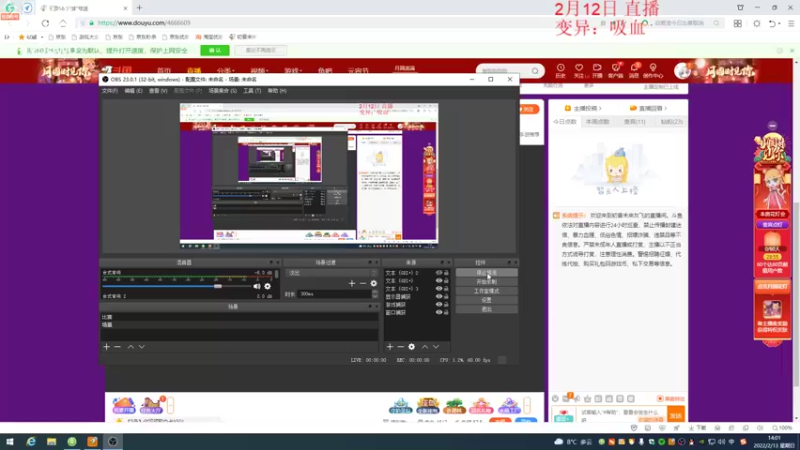Remove the selected scene with the minus icon
This screenshot has width=800, height=450.
117,347
